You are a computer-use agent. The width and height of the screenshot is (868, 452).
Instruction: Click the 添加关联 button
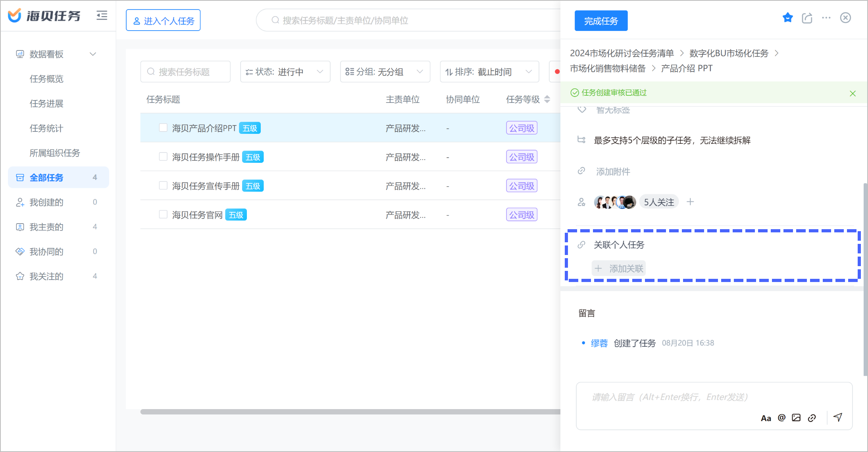pos(619,268)
